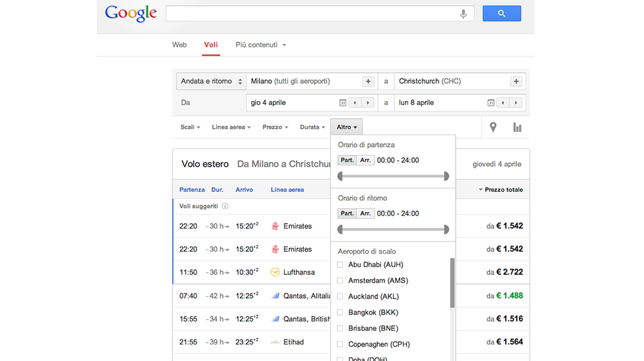
Task: Open the price bar chart icon
Action: (517, 127)
